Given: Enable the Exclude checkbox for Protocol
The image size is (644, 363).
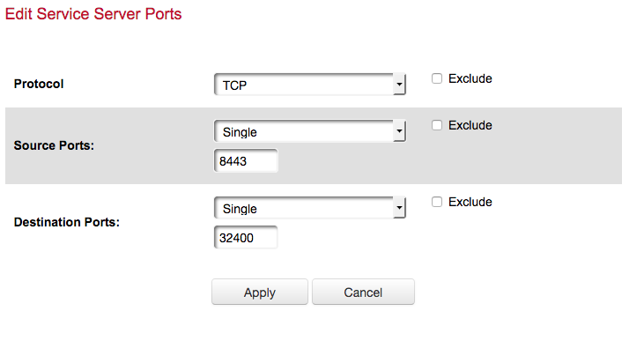Looking at the screenshot, I should click(x=437, y=78).
